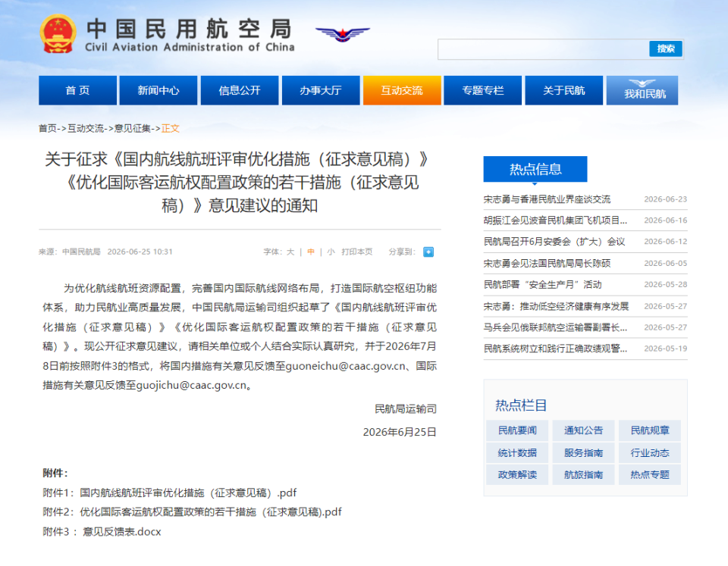Click the 热点专题 column button

[x=650, y=474]
